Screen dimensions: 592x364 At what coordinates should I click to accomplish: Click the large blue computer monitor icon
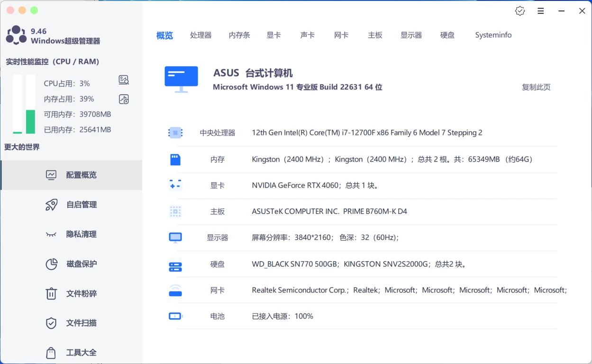[x=181, y=79]
